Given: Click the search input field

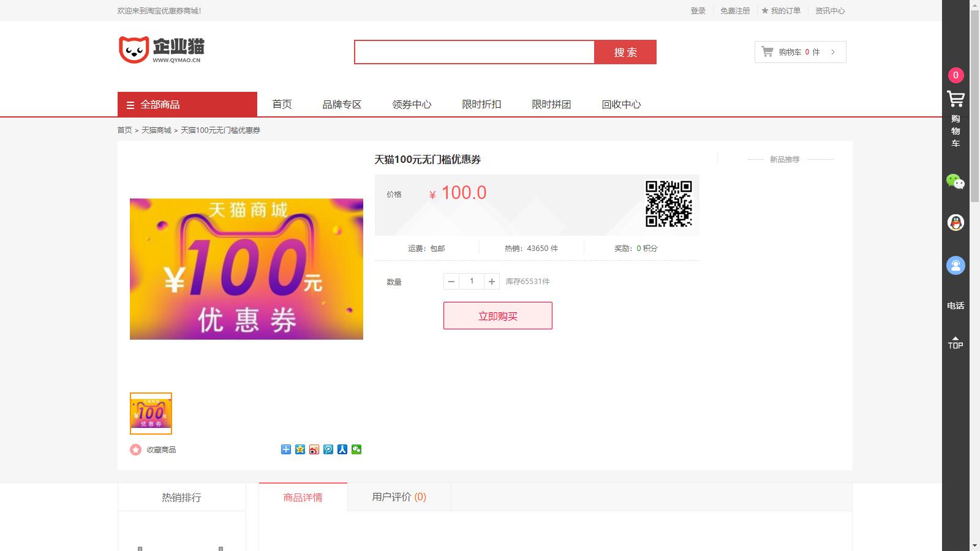Looking at the screenshot, I should (474, 52).
